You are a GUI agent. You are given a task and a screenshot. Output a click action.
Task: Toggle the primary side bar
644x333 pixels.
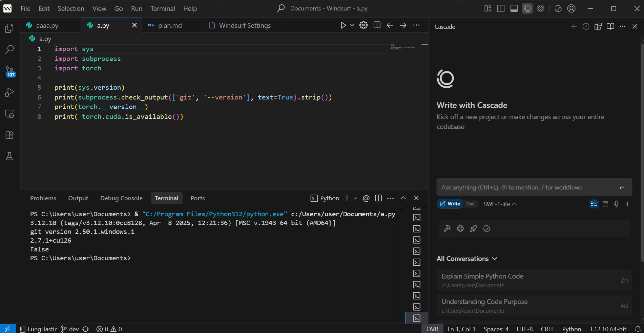point(501,8)
